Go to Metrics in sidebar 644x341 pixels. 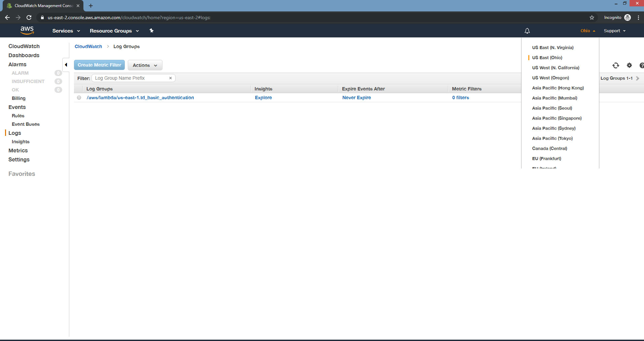18,151
